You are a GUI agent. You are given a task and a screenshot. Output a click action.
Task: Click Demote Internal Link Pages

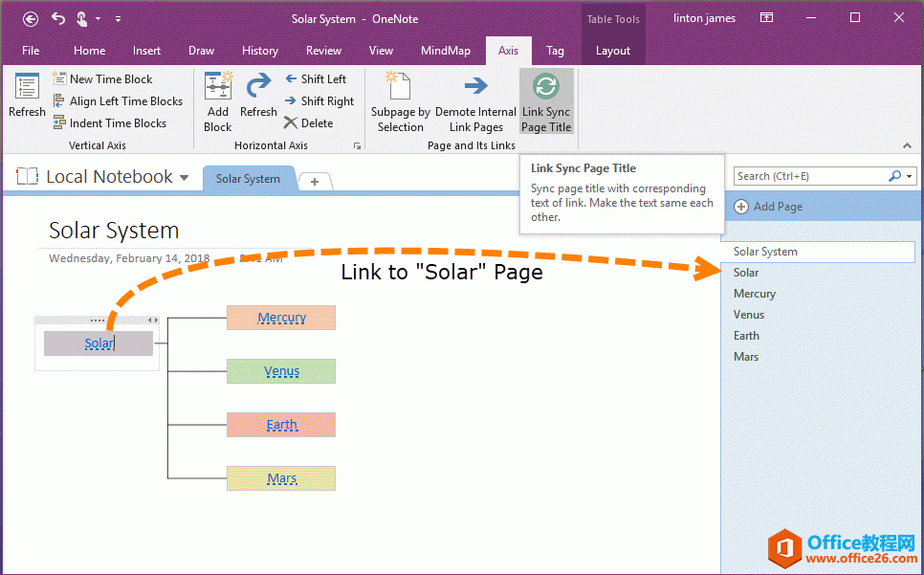point(476,100)
